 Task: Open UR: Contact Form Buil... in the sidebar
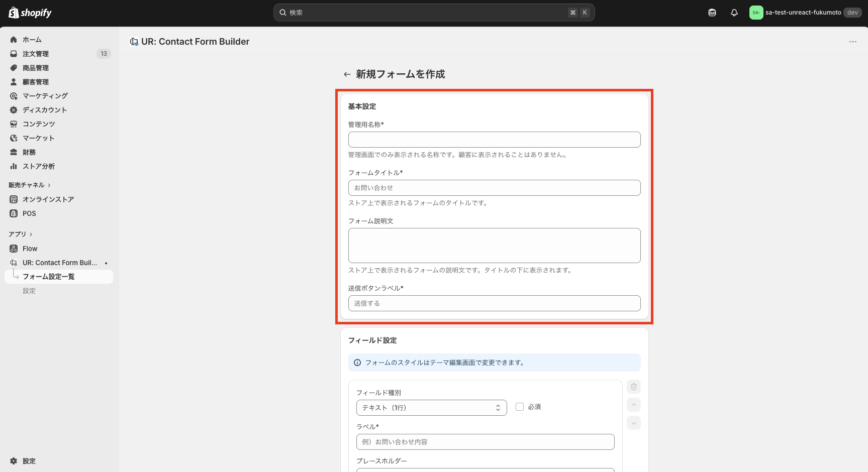click(x=59, y=263)
